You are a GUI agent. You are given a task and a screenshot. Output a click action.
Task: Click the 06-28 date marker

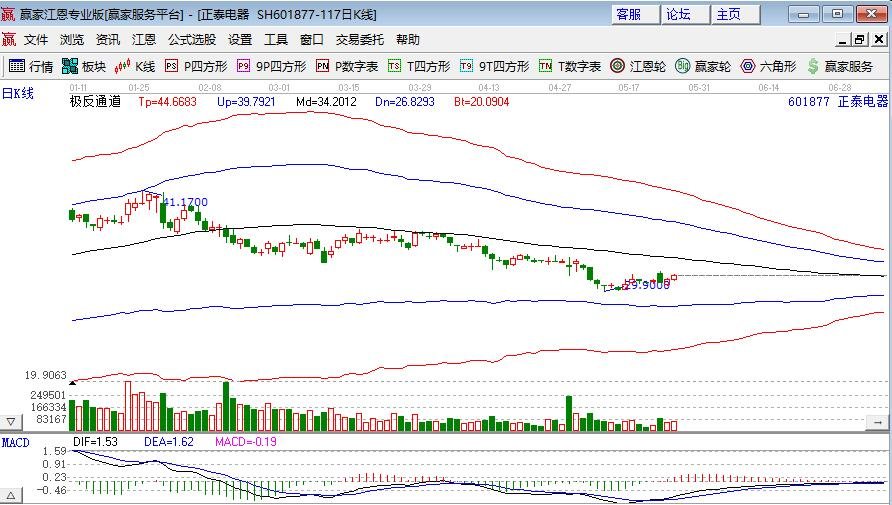(840, 88)
